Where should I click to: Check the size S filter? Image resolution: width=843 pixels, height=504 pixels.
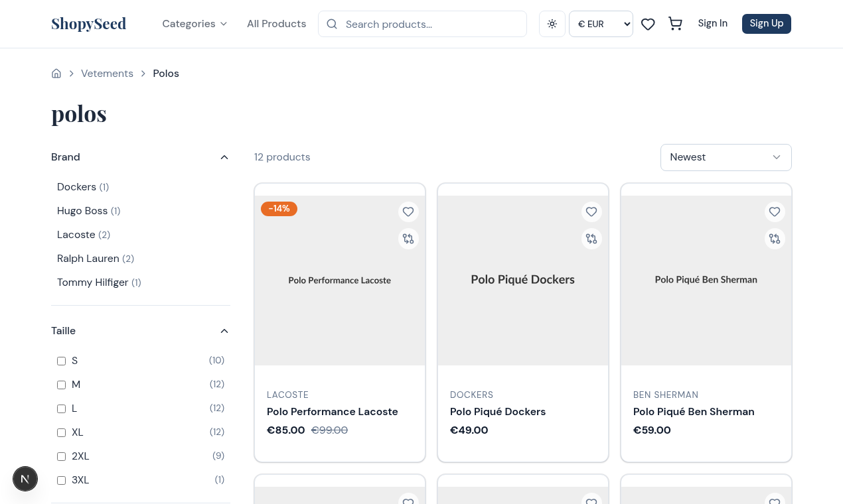click(x=61, y=361)
